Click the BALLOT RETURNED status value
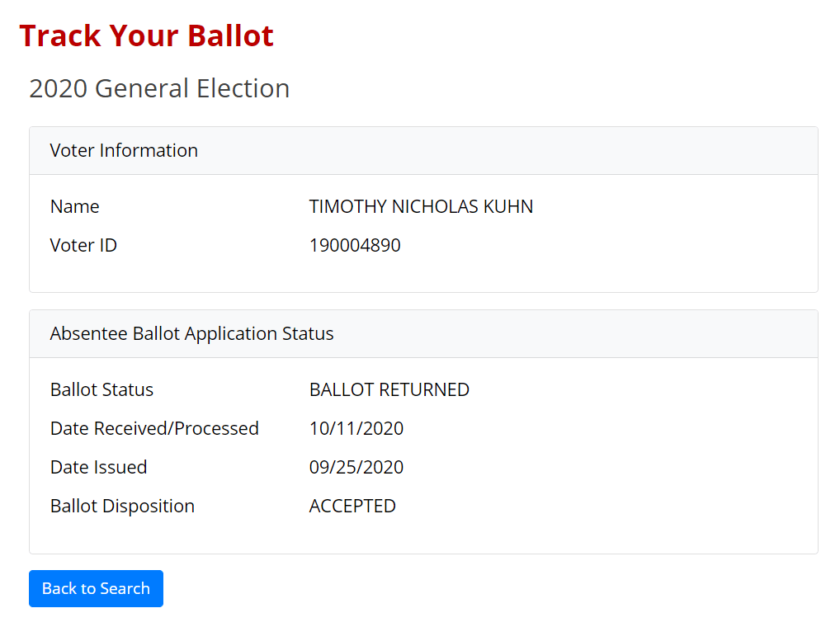840x627 pixels. coord(389,389)
